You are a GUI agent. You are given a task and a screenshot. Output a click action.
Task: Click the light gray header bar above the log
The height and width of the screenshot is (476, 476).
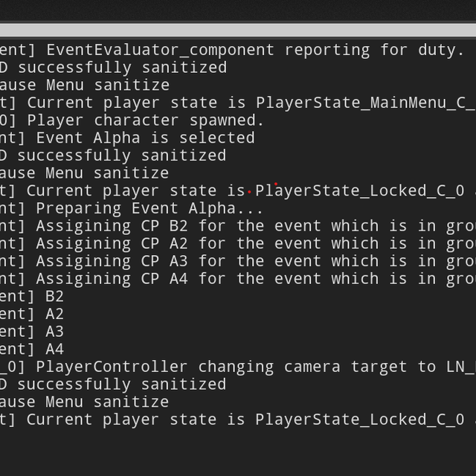coord(238,30)
